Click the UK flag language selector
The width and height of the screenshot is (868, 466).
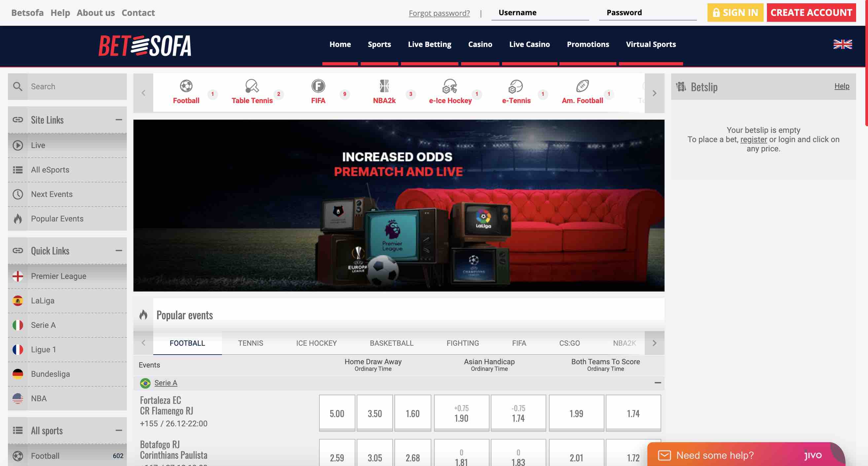(843, 44)
